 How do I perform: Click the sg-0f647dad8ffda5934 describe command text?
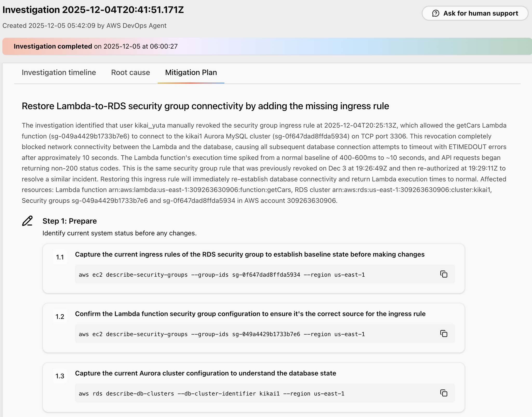click(x=222, y=275)
